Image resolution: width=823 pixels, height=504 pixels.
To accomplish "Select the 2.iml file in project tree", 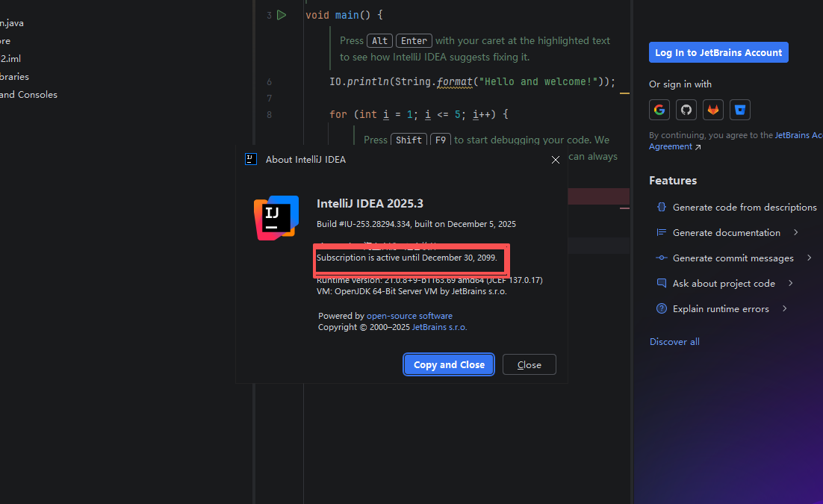I will tap(10, 59).
